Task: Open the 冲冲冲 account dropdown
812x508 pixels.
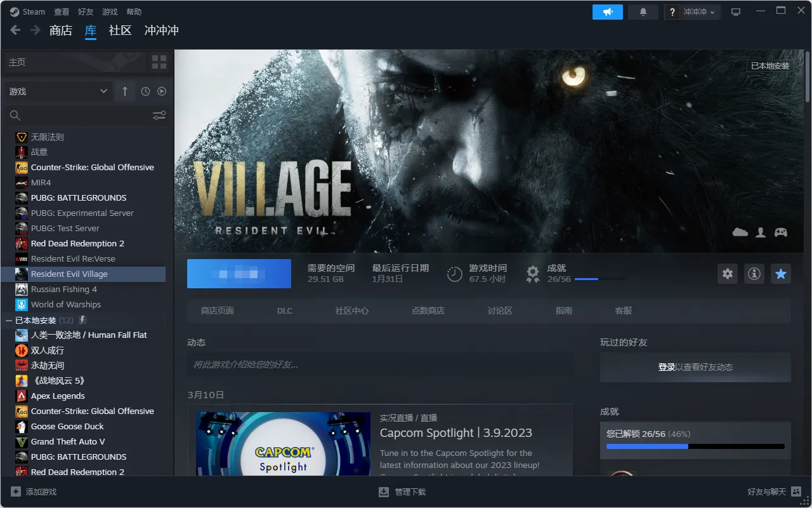Action: pos(698,12)
